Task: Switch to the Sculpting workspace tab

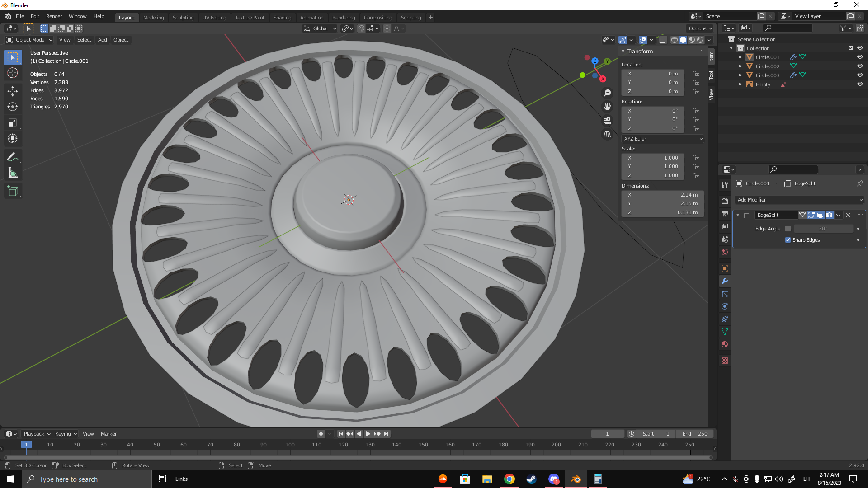Action: tap(183, 17)
